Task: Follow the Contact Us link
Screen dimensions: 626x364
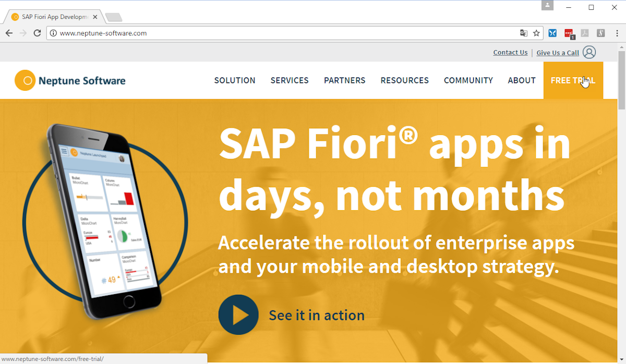Action: (510, 52)
